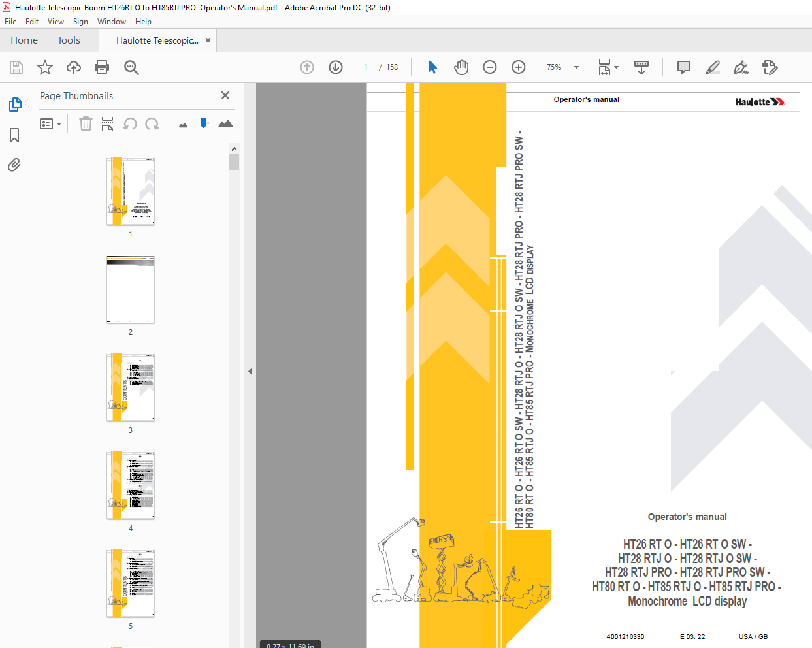Image resolution: width=812 pixels, height=648 pixels.
Task: Delete selected page with trash icon
Action: click(86, 123)
